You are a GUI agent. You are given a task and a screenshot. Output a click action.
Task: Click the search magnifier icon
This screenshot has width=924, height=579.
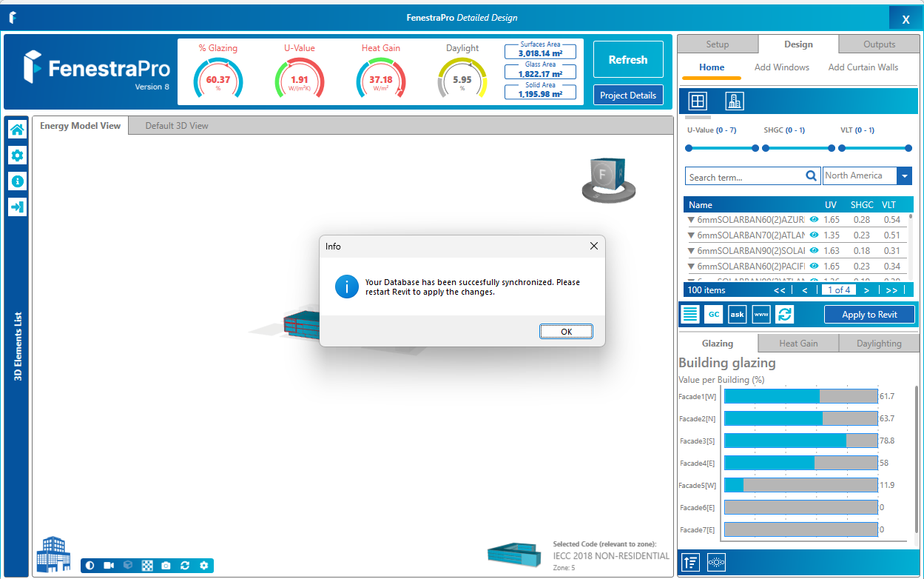coord(812,176)
